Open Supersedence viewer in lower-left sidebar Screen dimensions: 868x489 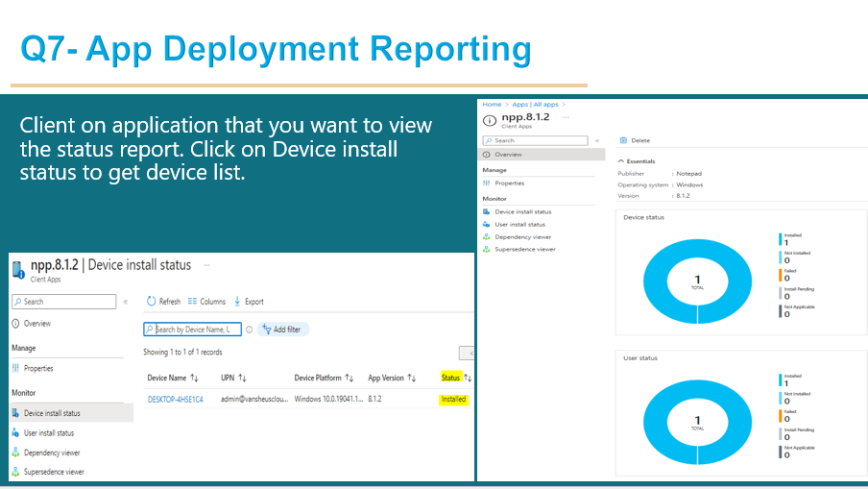coord(49,472)
